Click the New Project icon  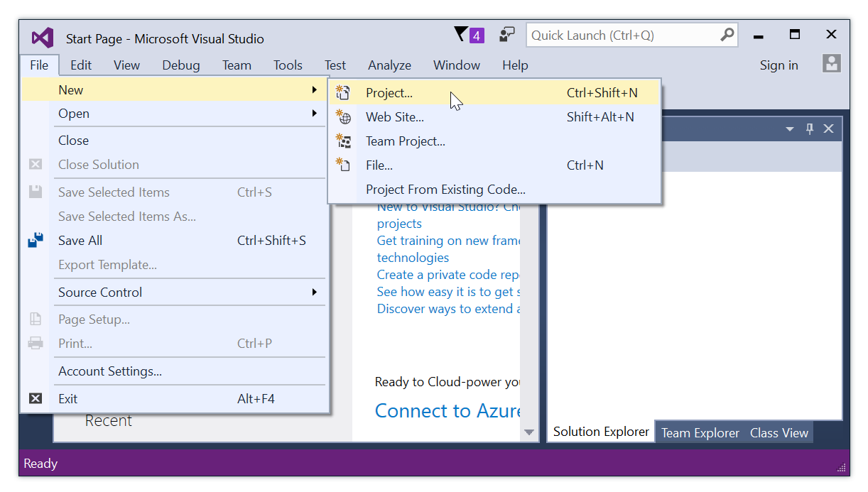[x=343, y=92]
